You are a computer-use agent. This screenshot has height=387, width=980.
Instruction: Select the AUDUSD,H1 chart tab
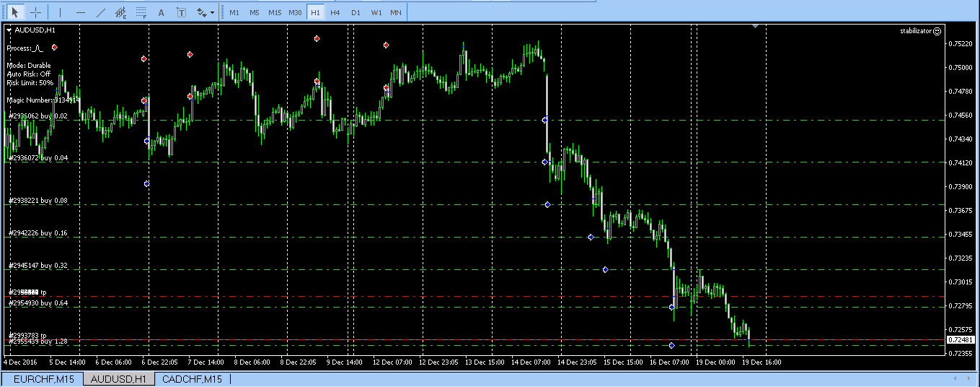coord(119,379)
